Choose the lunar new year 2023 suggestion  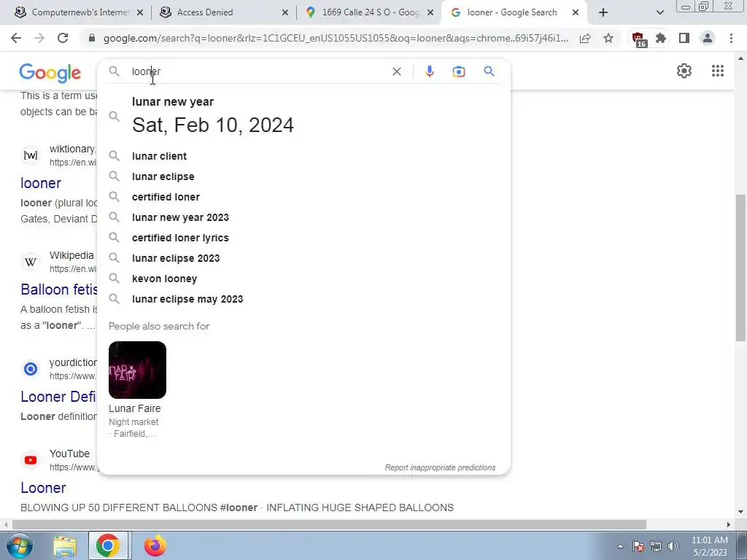(303, 217)
